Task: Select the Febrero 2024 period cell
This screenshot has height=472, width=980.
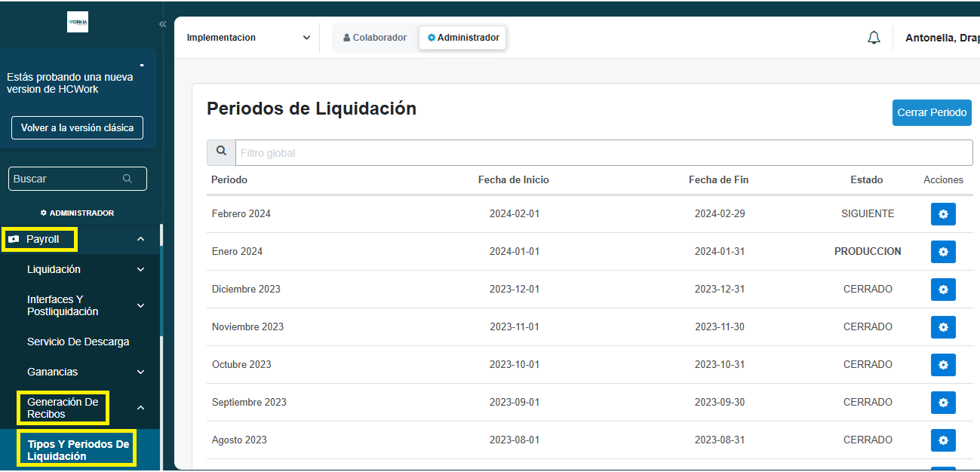Action: pyautogui.click(x=241, y=214)
